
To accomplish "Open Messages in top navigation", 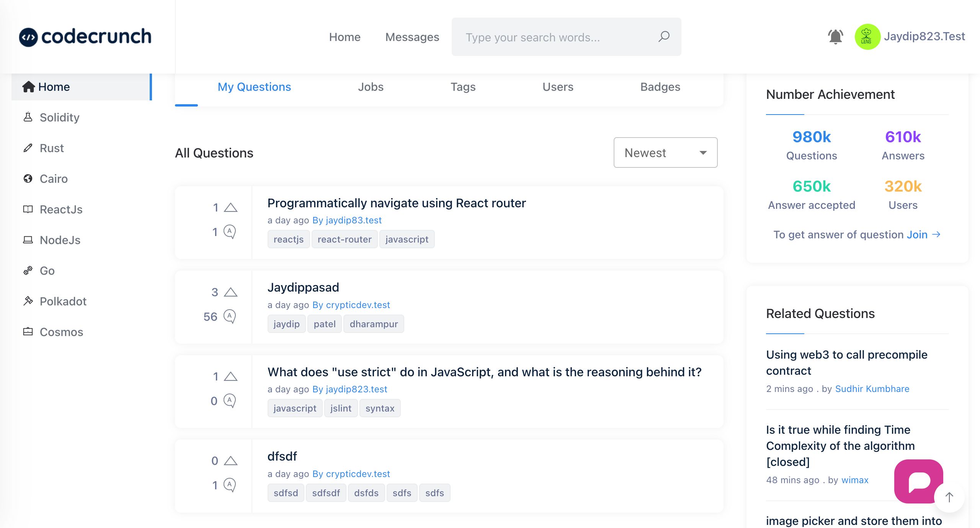I will [412, 37].
